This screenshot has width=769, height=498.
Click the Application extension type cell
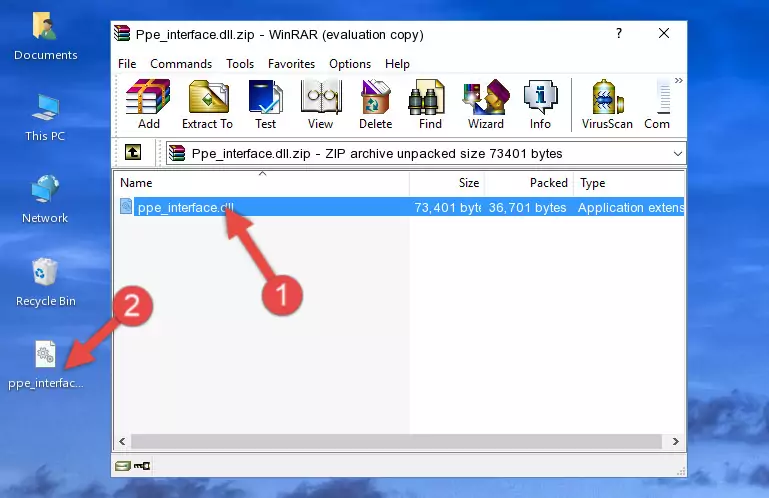pyautogui.click(x=631, y=208)
